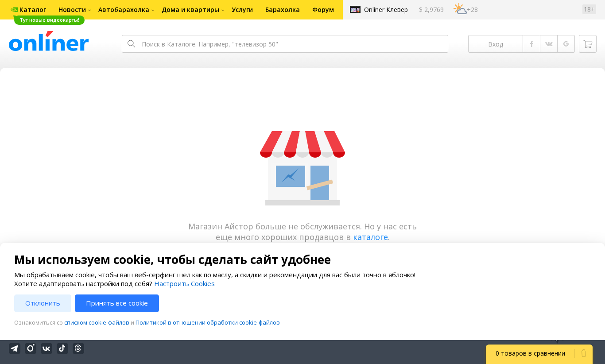Click the green icon beside Каталог

coord(14,10)
